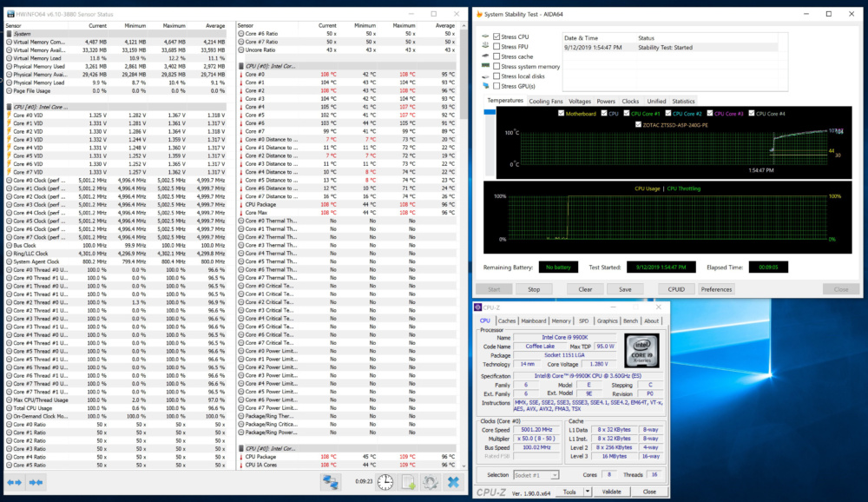This screenshot has width=868, height=502.
Task: Enable Stress system memory checkbox
Action: click(496, 67)
